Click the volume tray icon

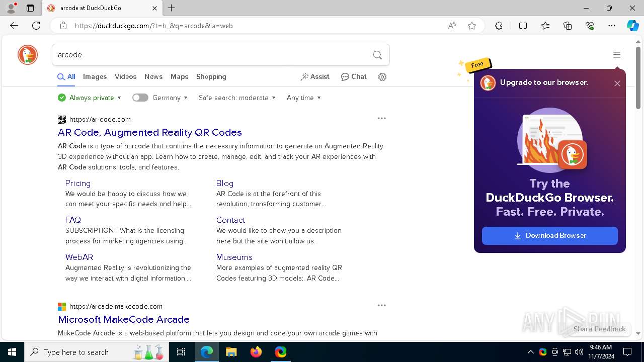point(579,352)
